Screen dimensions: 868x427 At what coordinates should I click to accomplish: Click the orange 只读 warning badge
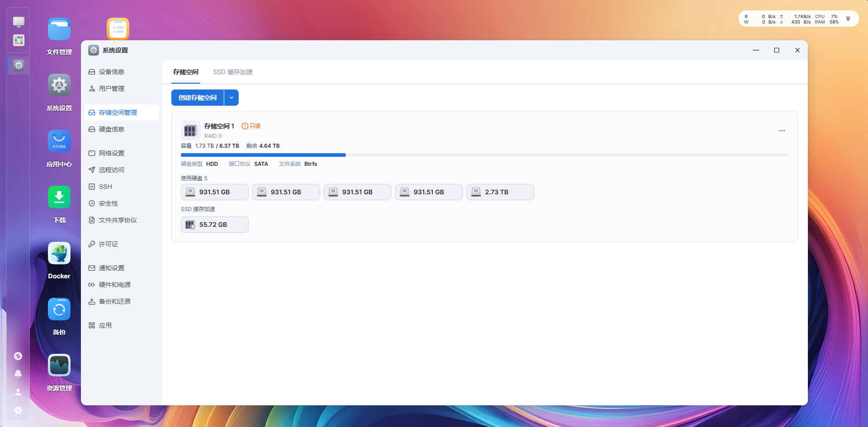[251, 126]
